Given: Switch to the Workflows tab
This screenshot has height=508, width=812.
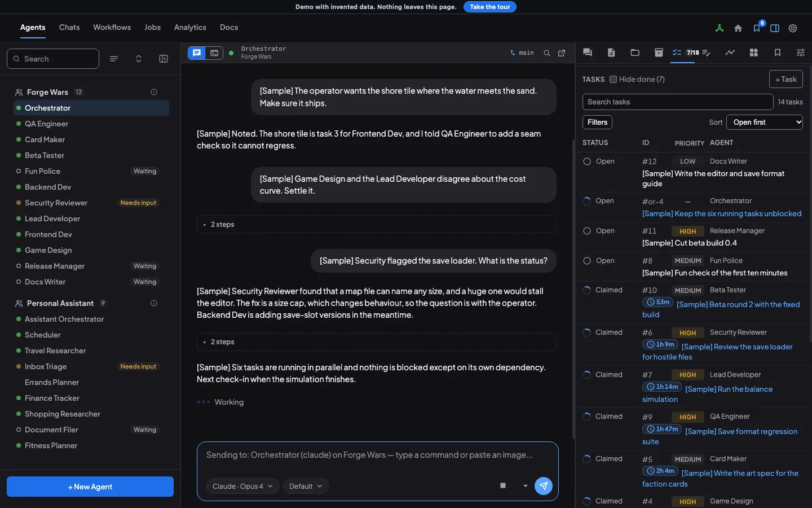Looking at the screenshot, I should pyautogui.click(x=112, y=27).
